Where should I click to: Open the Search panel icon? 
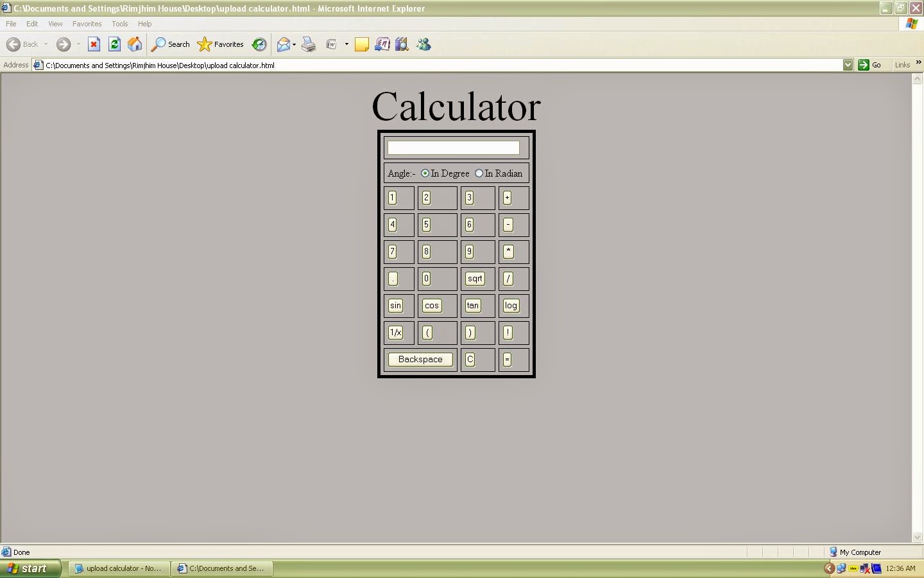(158, 44)
